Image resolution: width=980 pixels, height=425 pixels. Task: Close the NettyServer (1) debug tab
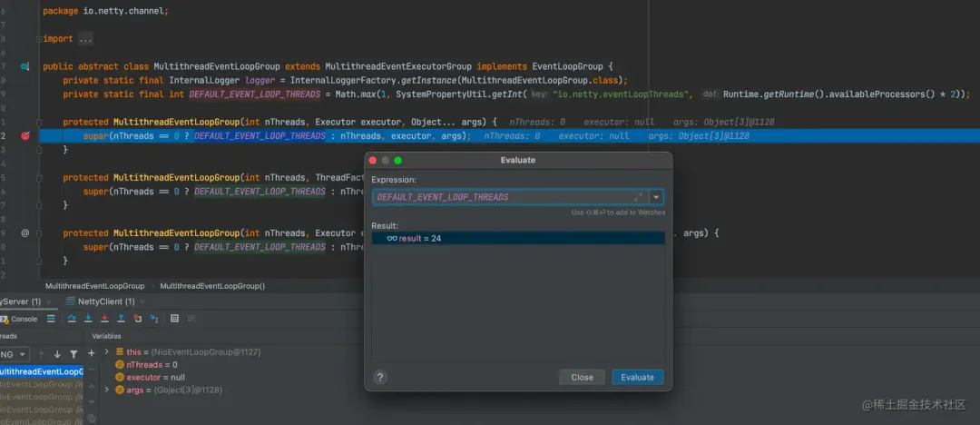[49, 301]
